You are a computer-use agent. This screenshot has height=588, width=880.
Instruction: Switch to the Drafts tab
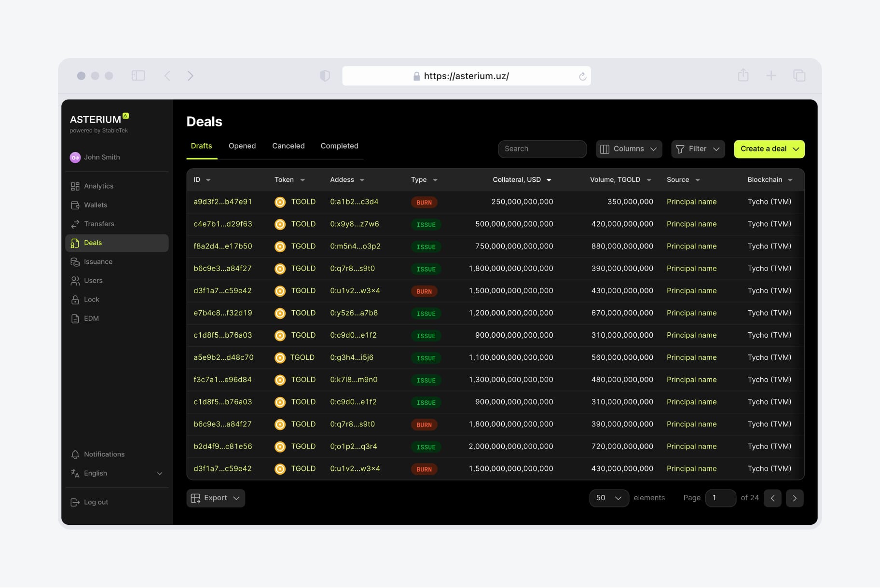pyautogui.click(x=201, y=146)
